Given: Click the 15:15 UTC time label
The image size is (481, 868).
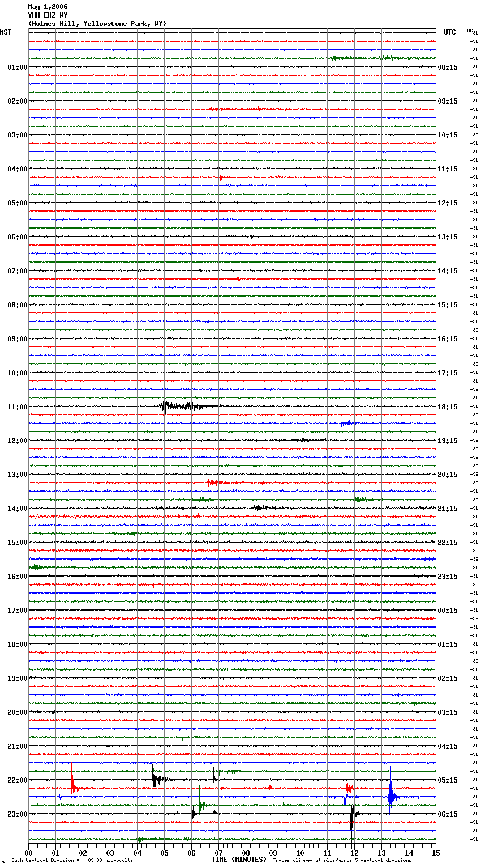Looking at the screenshot, I should [448, 304].
